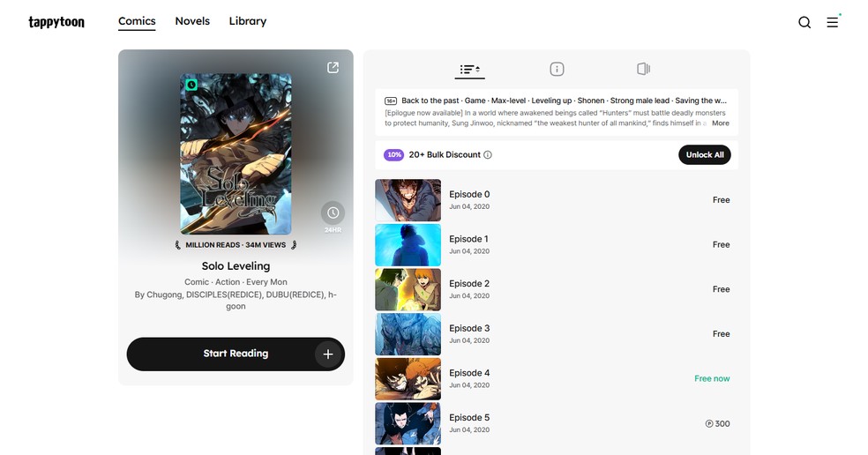Image resolution: width=868 pixels, height=455 pixels.
Task: Click the 20+ Bulk Discount text
Action: pyautogui.click(x=445, y=155)
